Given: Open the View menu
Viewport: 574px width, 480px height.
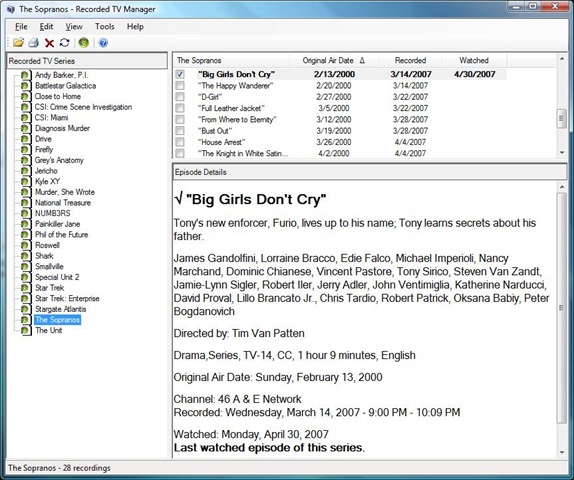Looking at the screenshot, I should pos(74,27).
